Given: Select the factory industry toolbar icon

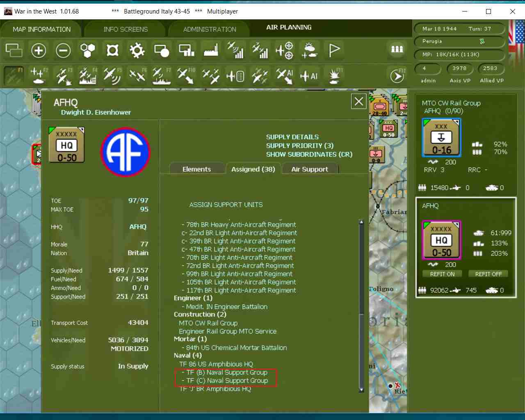Looking at the screenshot, I should 211,50.
